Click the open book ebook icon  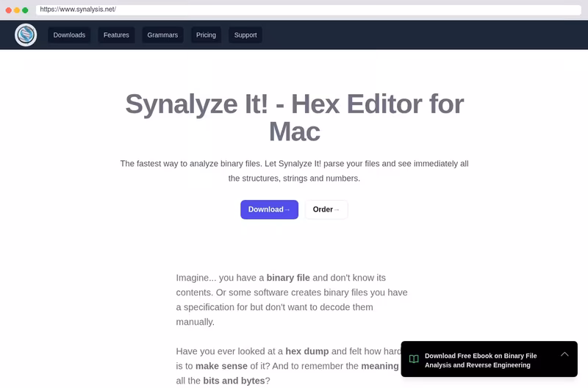(414, 359)
